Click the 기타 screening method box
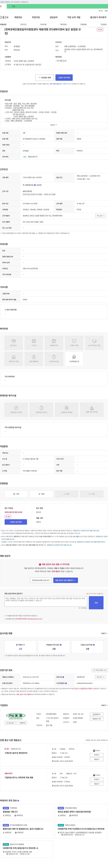This screenshot has width=108, height=868. [x=92, y=494]
